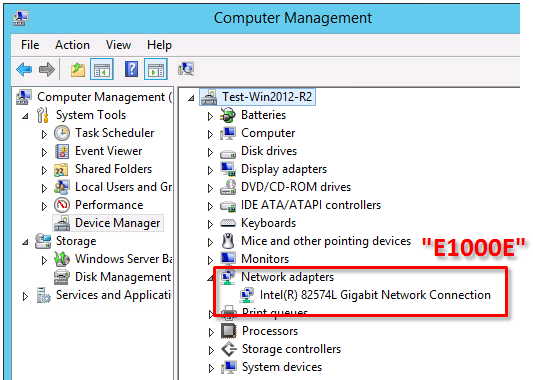The image size is (533, 380).
Task: Collapse the System Tools node
Action: (25, 116)
